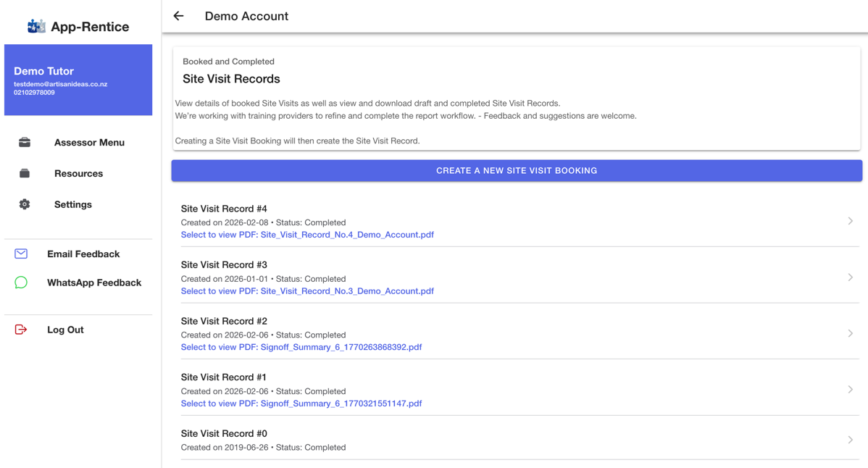Expand Site Visit Record #1 chevron
868x468 pixels.
pyautogui.click(x=851, y=390)
